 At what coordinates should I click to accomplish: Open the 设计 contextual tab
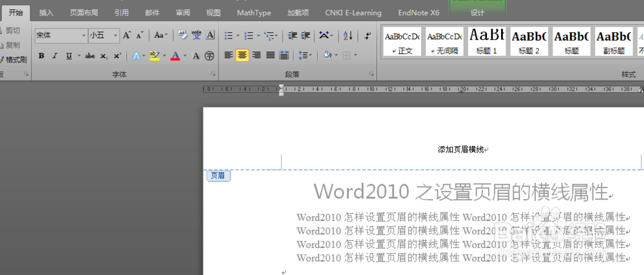pos(477,13)
